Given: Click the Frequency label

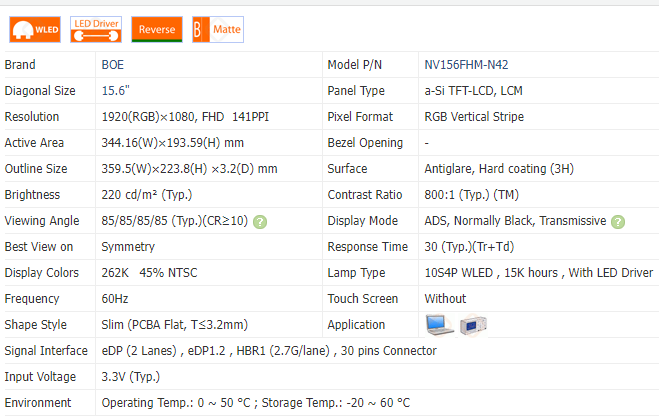Looking at the screenshot, I should pyautogui.click(x=32, y=299).
